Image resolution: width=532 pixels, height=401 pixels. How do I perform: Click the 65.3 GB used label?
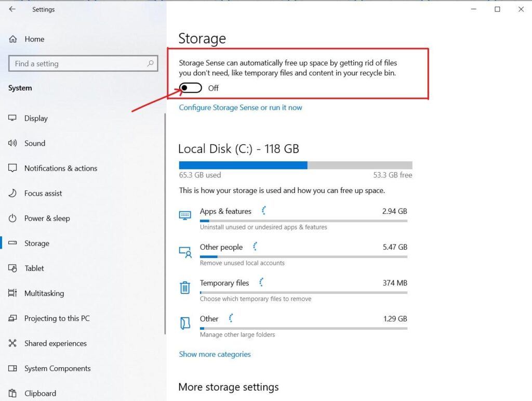(x=200, y=175)
